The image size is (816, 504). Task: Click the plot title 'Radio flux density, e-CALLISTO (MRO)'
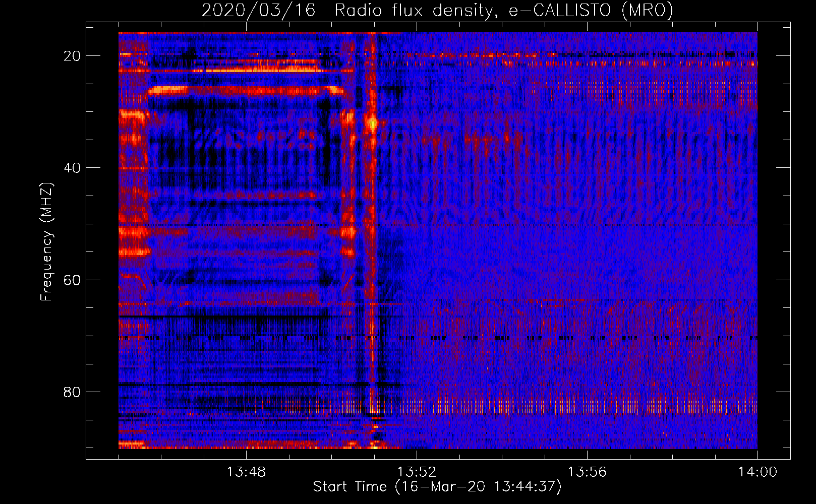pos(503,10)
